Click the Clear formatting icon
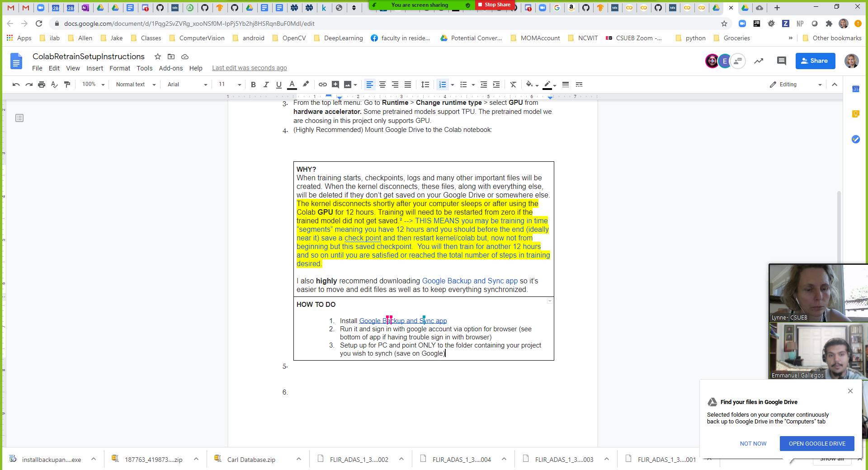The width and height of the screenshot is (868, 470). click(x=513, y=85)
